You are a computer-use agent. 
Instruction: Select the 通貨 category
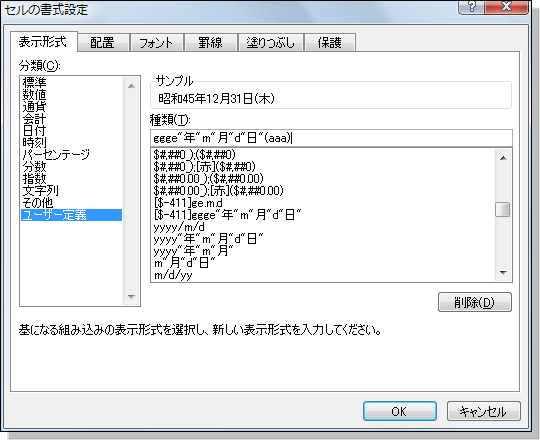coord(34,107)
